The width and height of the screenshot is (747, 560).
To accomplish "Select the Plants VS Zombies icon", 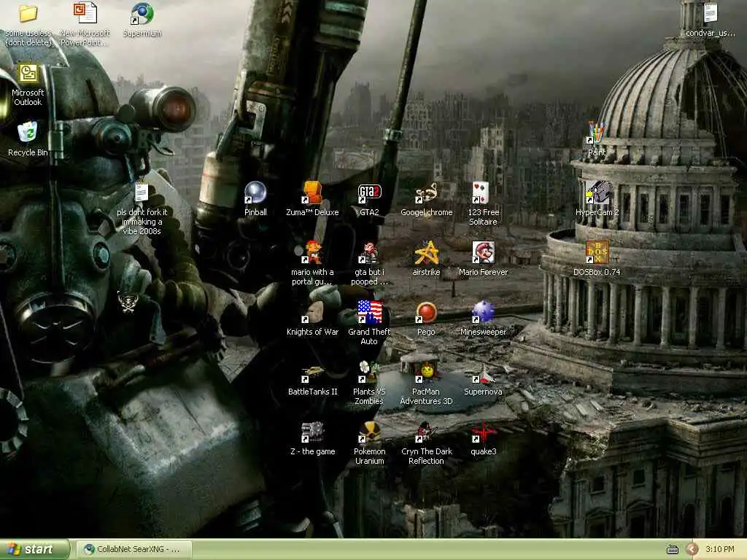I will (369, 373).
